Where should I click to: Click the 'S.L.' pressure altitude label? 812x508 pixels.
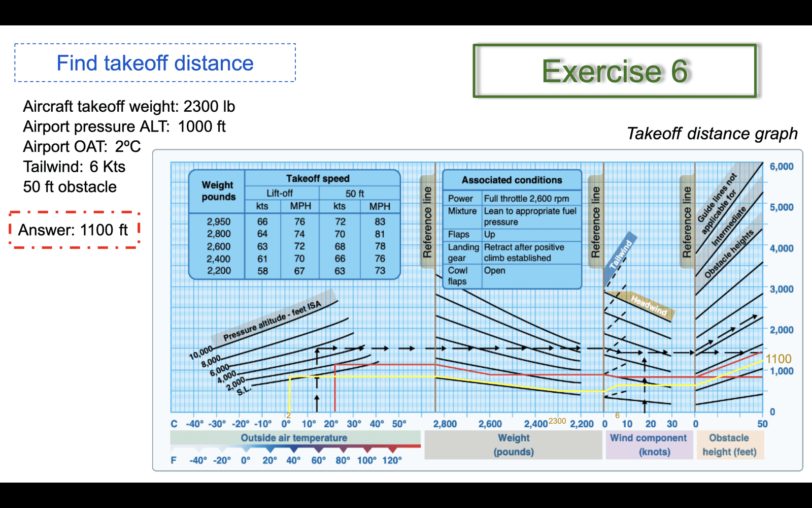tap(244, 390)
